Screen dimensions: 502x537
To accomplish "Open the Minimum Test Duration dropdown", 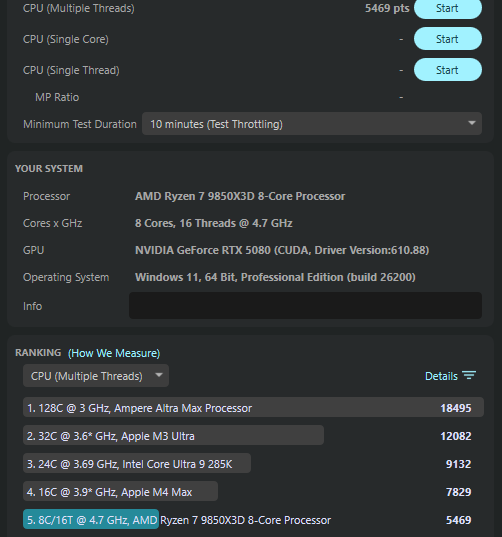I will point(312,124).
